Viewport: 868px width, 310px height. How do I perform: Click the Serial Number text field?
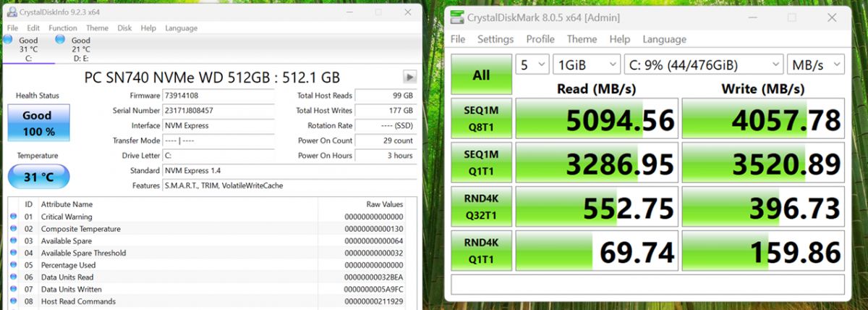click(218, 111)
